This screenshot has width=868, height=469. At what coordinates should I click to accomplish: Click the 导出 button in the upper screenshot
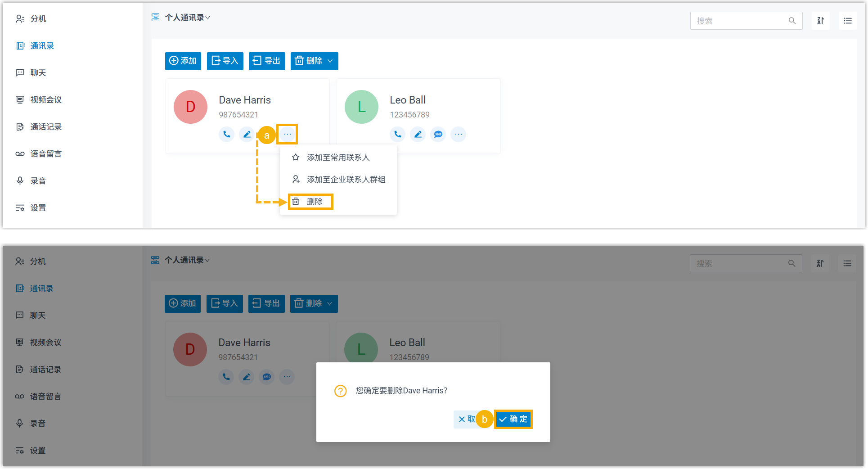[x=266, y=61]
